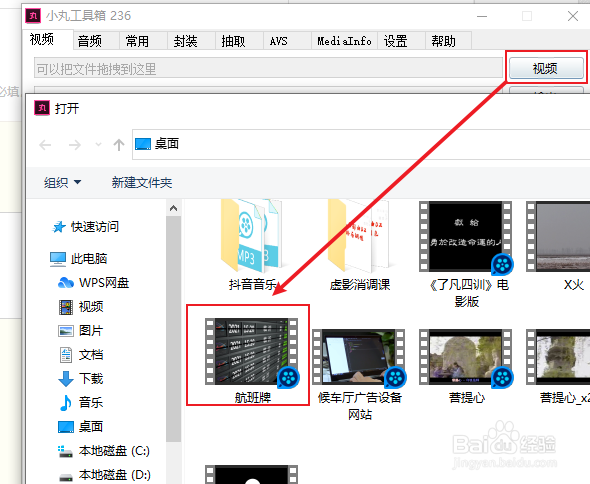Viewport: 590px width, 484px height.
Task: Click the 图片 sidebar icon
Action: (66, 331)
